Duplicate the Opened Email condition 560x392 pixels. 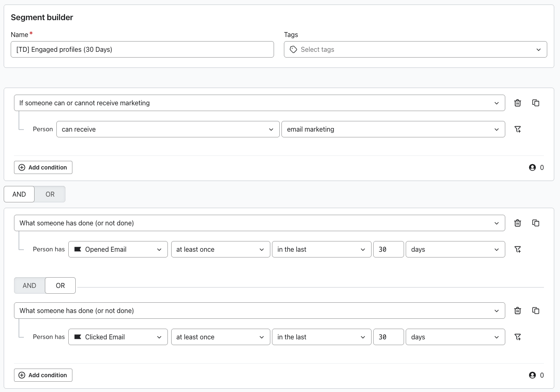pyautogui.click(x=536, y=223)
